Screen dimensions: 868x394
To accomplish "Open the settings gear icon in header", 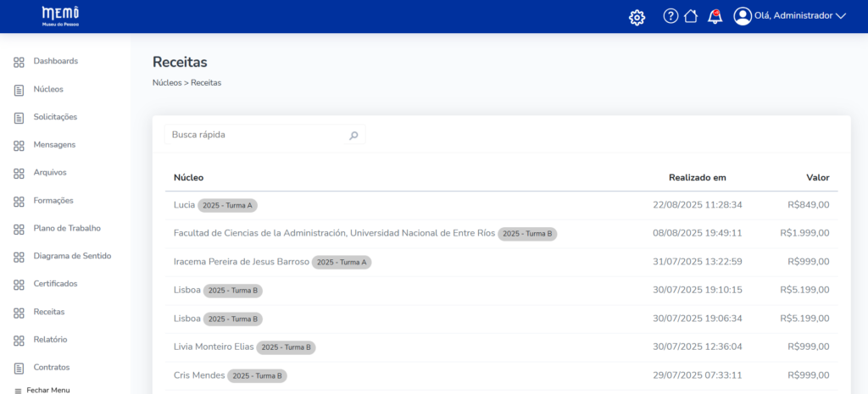I will (637, 17).
